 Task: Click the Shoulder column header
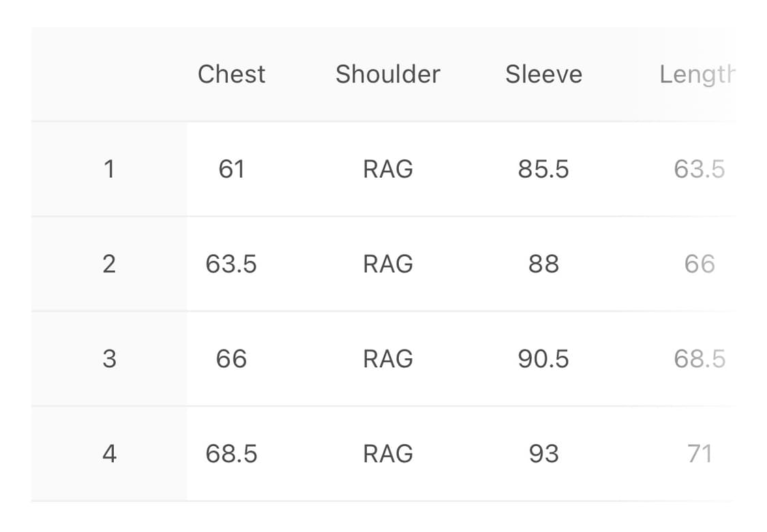[387, 74]
